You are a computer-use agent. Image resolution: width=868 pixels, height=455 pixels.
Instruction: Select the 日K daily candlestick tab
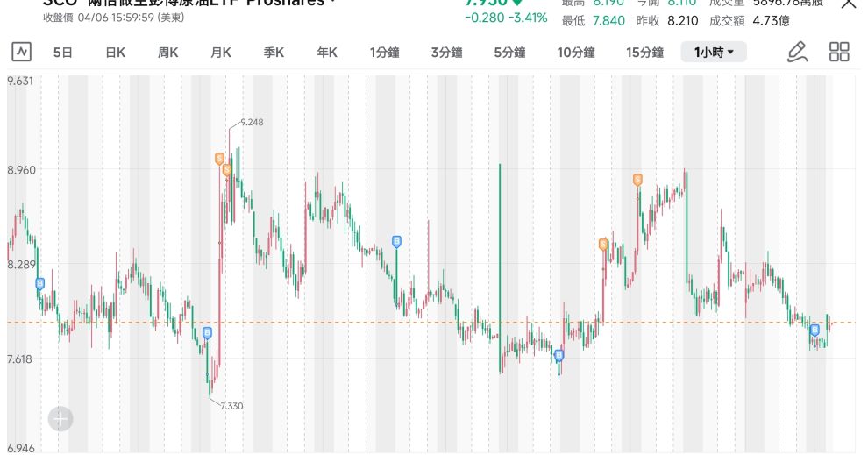tap(116, 53)
